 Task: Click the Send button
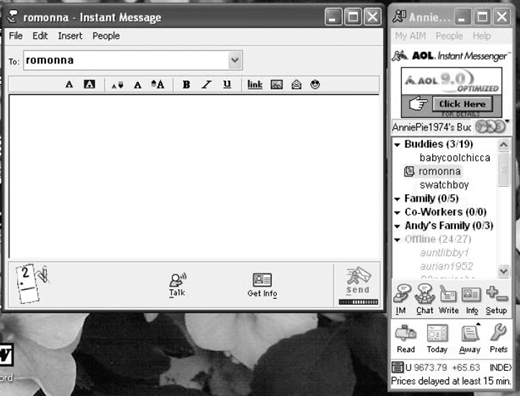click(x=358, y=281)
